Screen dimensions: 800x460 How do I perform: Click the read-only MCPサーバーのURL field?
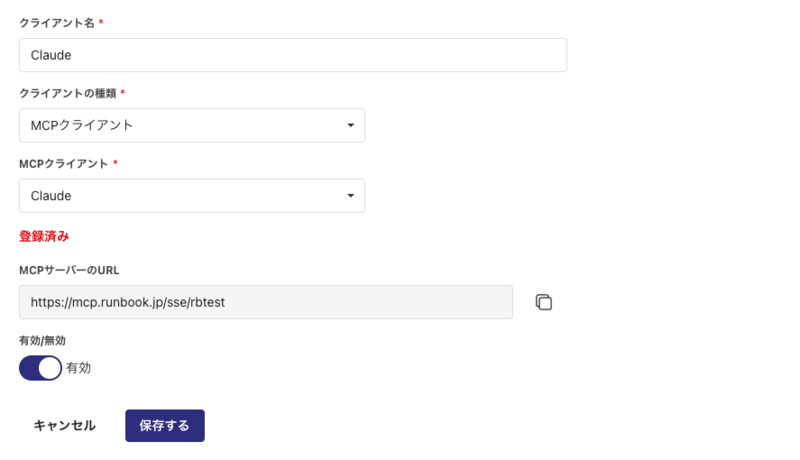265,302
